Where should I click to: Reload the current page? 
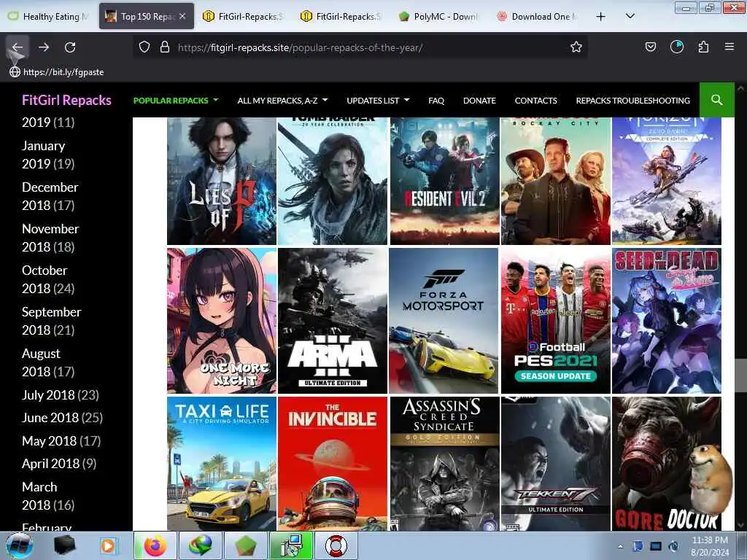click(70, 47)
